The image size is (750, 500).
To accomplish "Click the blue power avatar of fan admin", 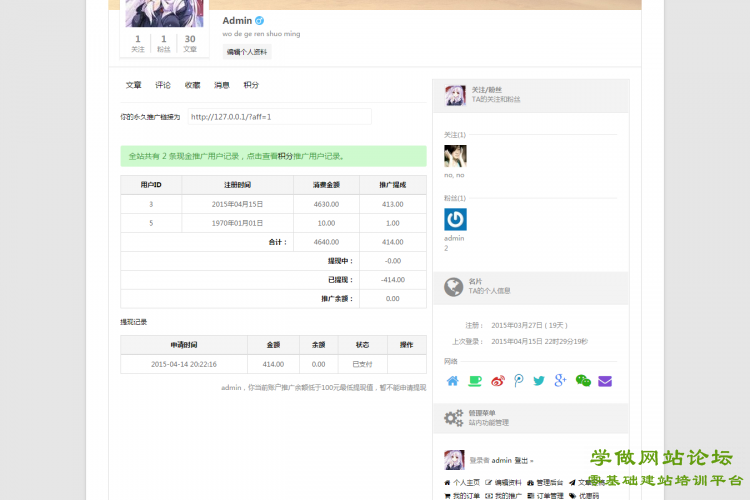I will (x=455, y=220).
